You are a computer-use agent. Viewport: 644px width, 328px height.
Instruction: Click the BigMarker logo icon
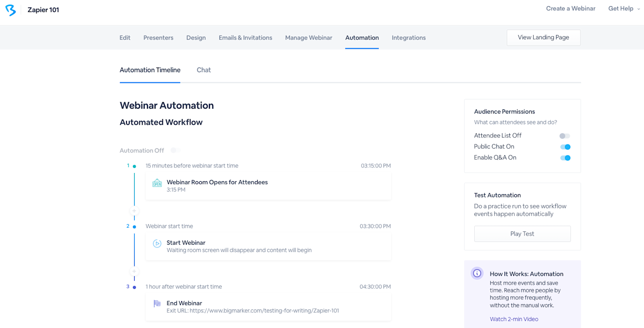(x=10, y=10)
